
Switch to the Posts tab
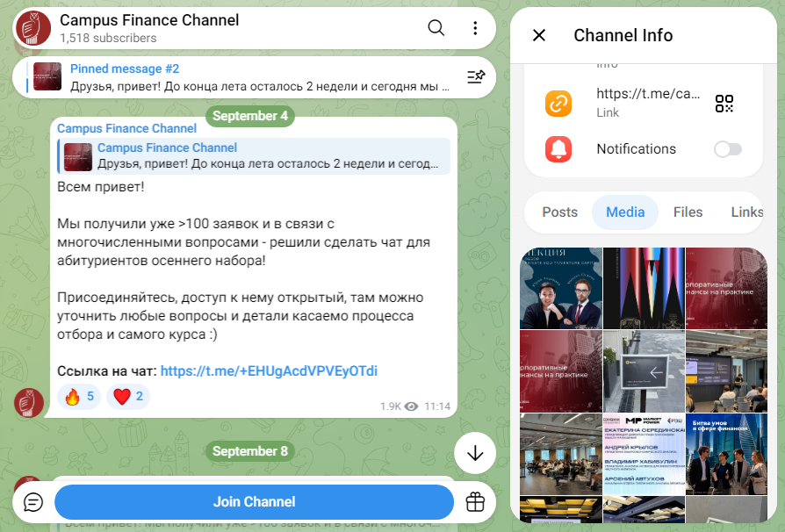point(559,212)
